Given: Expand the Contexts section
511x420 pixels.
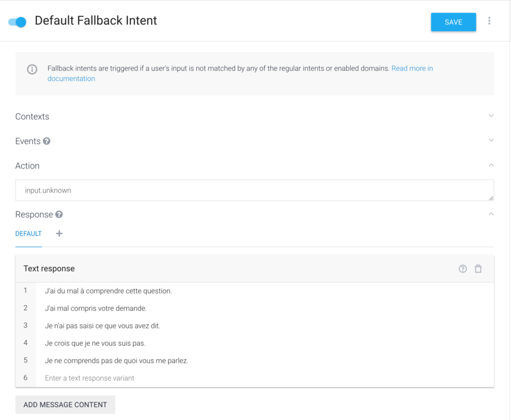Looking at the screenshot, I should pos(491,116).
